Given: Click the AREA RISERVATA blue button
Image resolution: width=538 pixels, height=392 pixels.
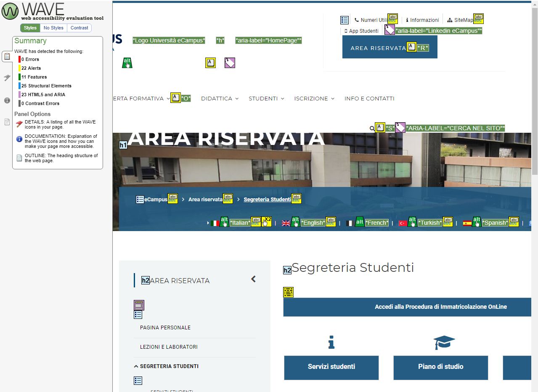Looking at the screenshot, I should tap(390, 47).
